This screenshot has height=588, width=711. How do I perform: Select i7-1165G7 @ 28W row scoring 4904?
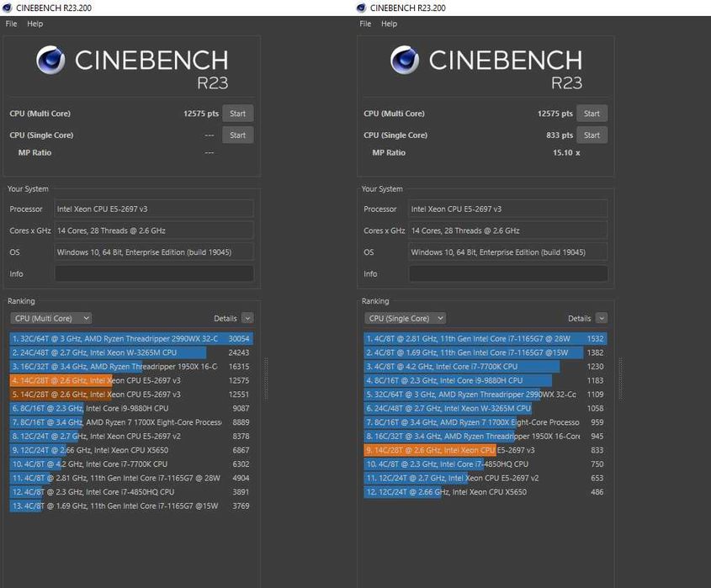tap(131, 479)
